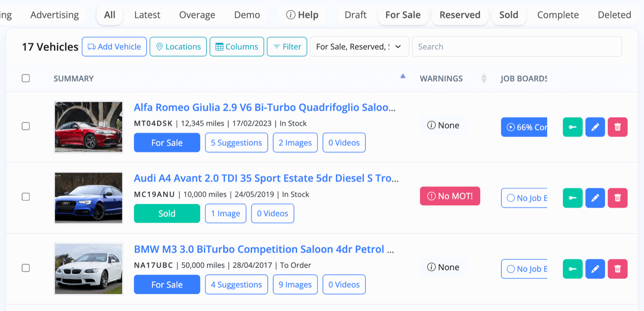644x311 pixels.
Task: Click the For Sale status on BMW M3
Action: click(x=167, y=284)
